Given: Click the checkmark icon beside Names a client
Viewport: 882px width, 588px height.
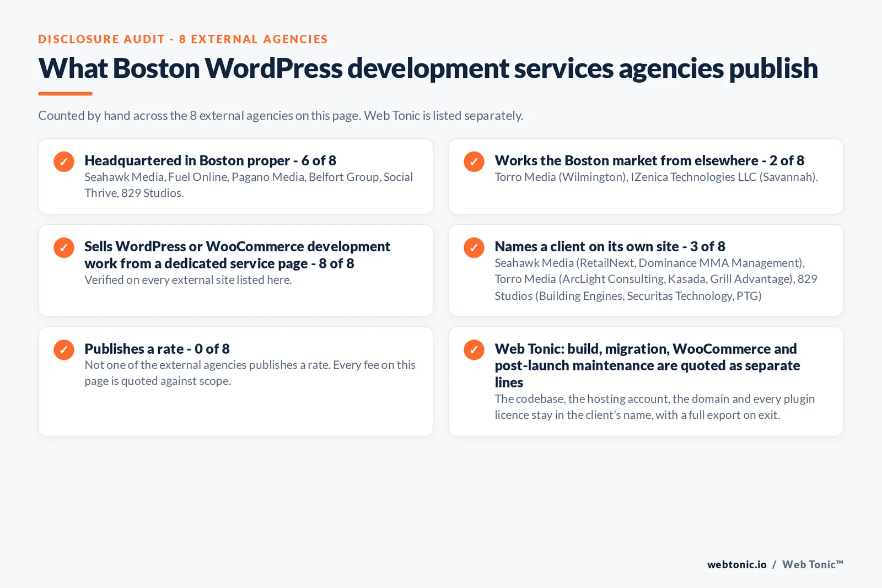Looking at the screenshot, I should [474, 247].
